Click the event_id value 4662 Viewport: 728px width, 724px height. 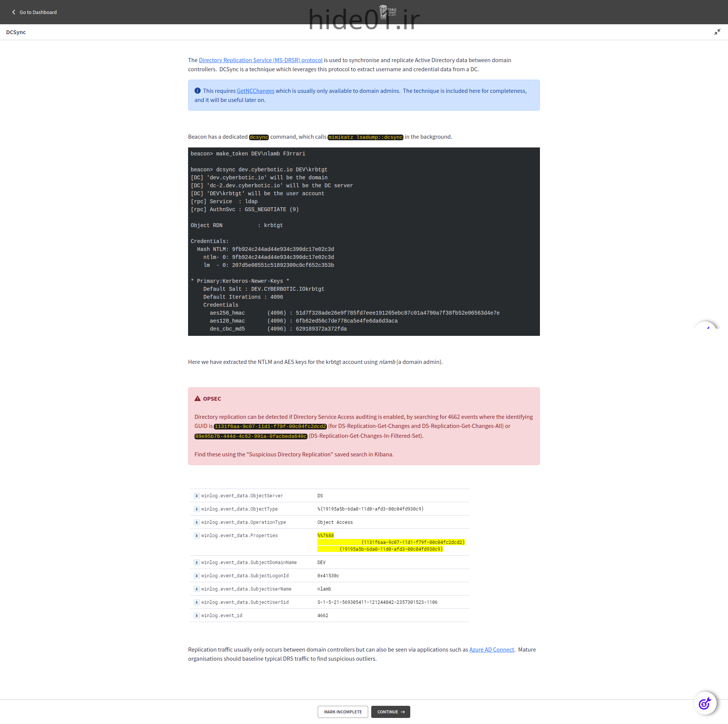(x=323, y=616)
